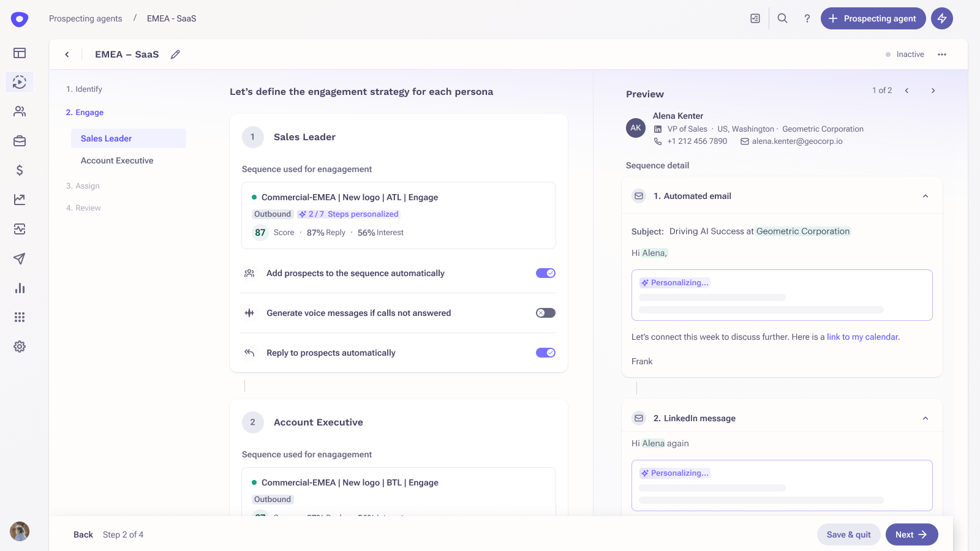
Task: Click the Next button
Action: (x=911, y=534)
